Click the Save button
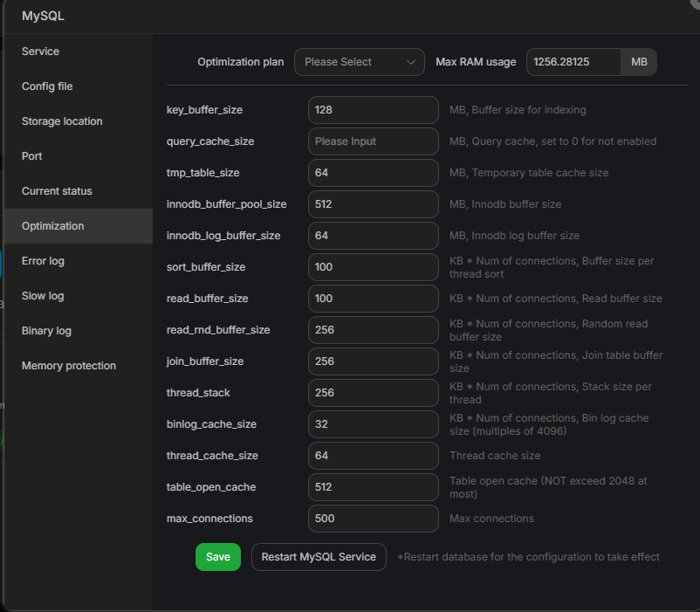This screenshot has width=700, height=612. point(217,557)
